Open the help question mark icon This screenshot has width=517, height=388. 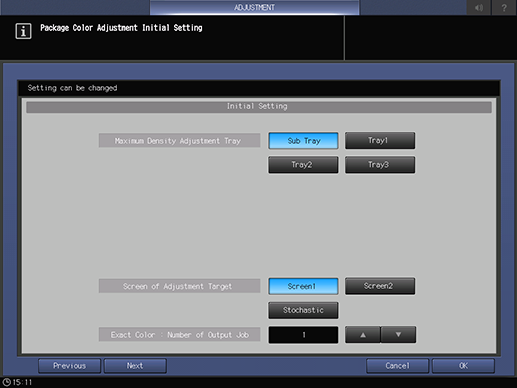point(504,7)
